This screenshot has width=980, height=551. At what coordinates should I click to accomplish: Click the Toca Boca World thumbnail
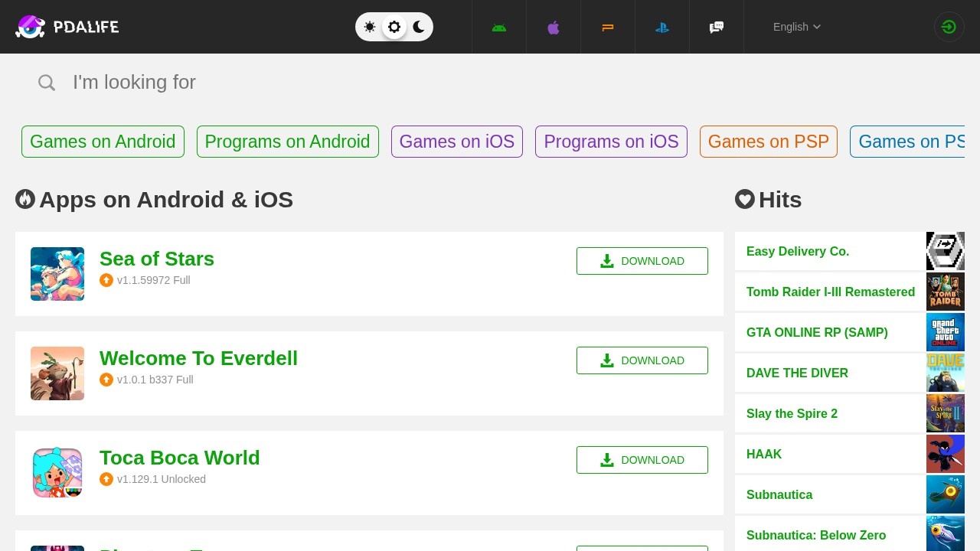pos(57,473)
